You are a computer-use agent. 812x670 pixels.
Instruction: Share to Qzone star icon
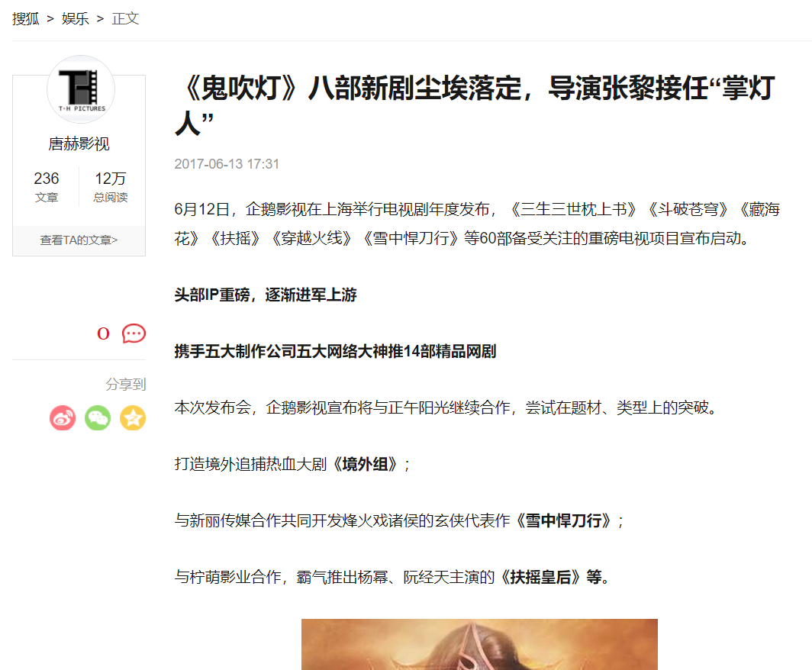[133, 418]
